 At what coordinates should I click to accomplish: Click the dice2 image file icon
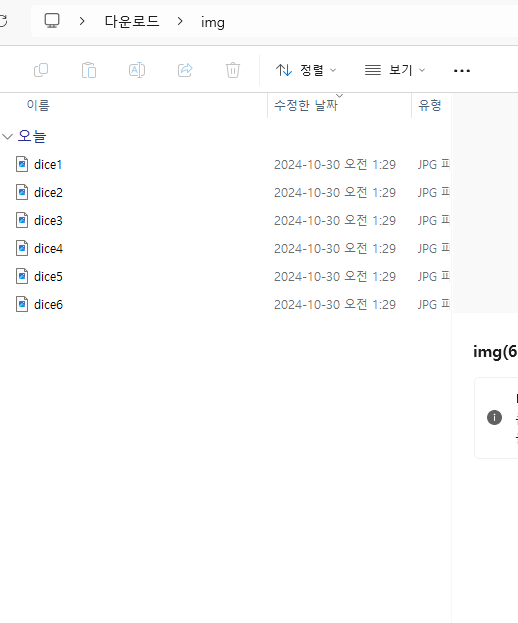[22, 192]
